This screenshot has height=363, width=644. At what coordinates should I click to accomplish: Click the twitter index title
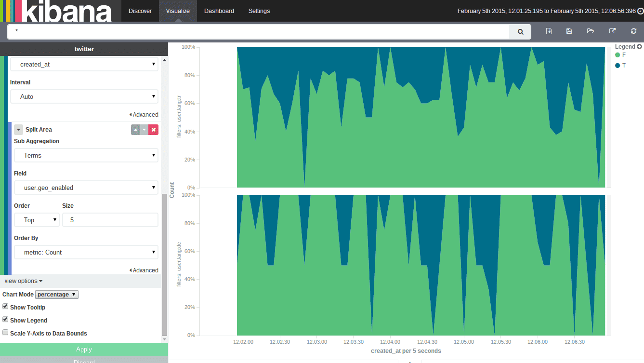click(84, 49)
